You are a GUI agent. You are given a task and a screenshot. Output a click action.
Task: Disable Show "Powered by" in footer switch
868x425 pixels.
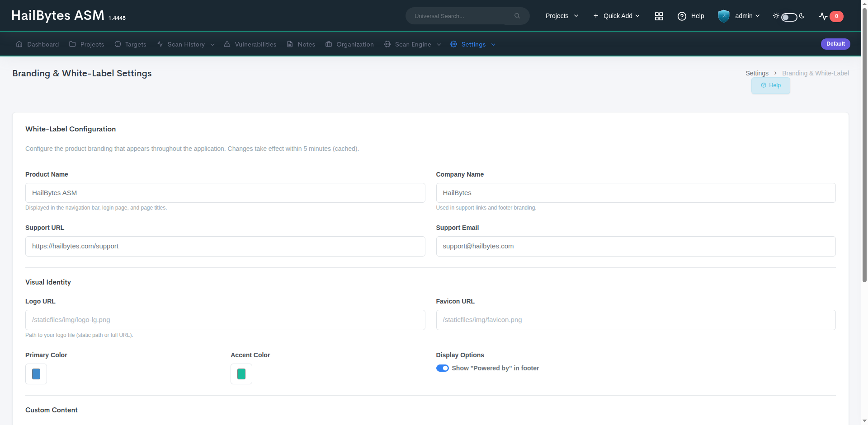click(x=443, y=368)
